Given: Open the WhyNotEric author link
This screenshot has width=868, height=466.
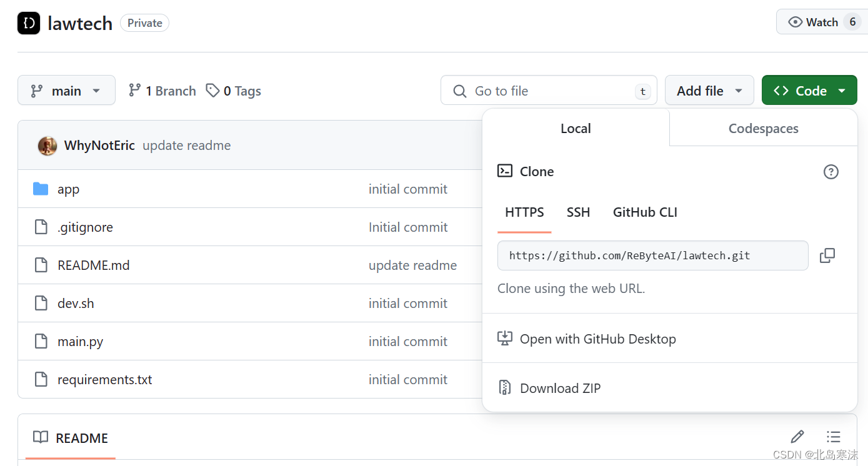Looking at the screenshot, I should [x=99, y=146].
